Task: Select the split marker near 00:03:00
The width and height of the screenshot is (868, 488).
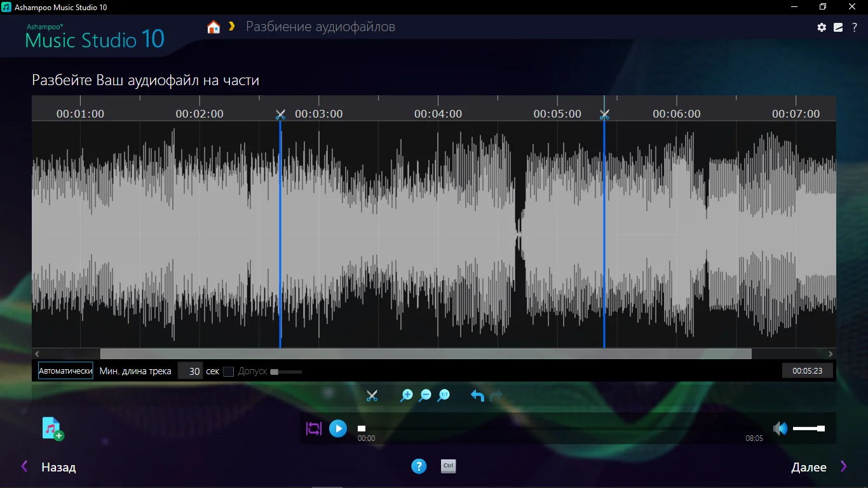Action: tap(280, 114)
